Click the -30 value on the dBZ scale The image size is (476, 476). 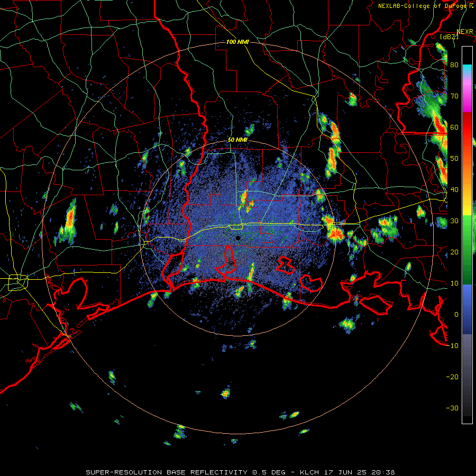point(452,408)
